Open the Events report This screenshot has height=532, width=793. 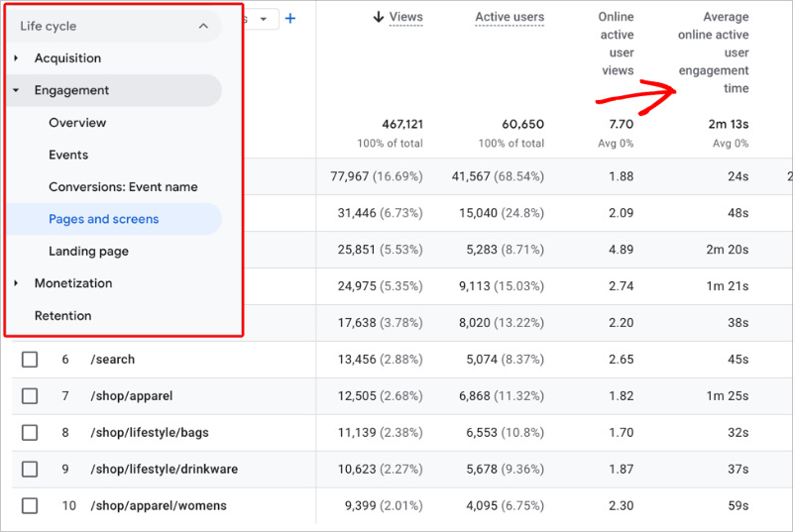point(68,156)
